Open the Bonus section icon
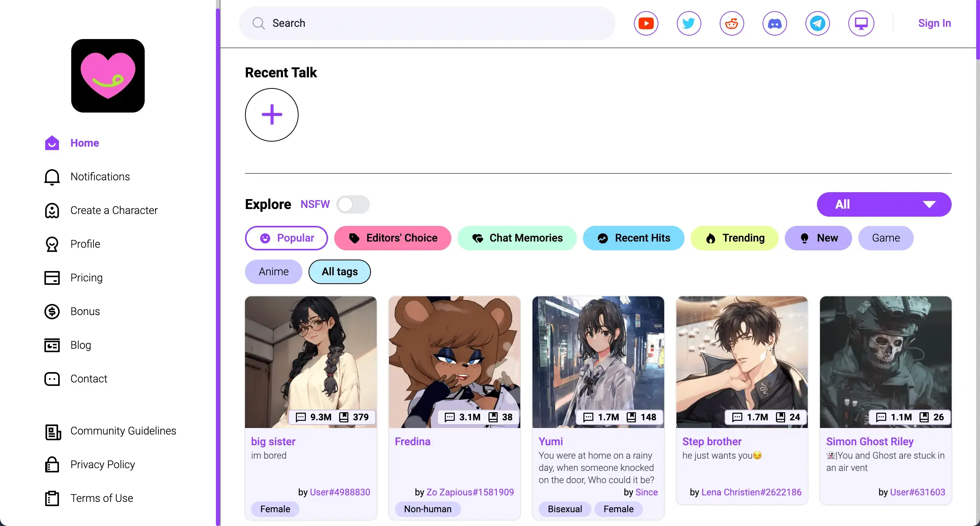980x526 pixels. point(52,312)
